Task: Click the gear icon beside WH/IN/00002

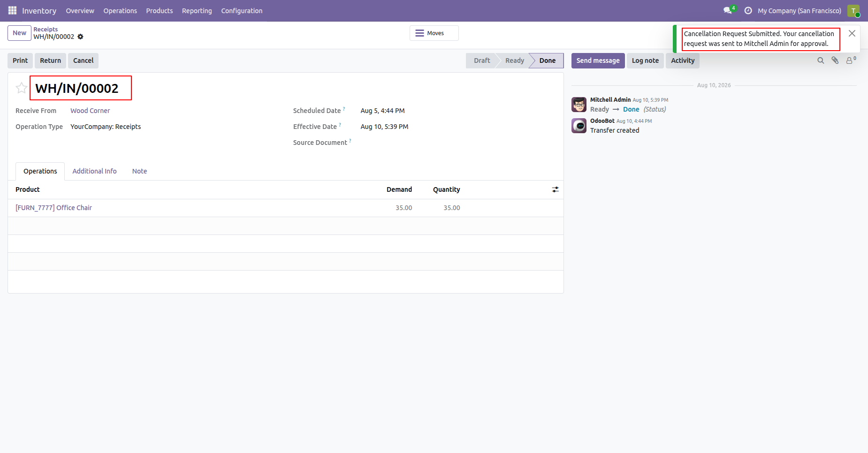Action: coord(80,37)
